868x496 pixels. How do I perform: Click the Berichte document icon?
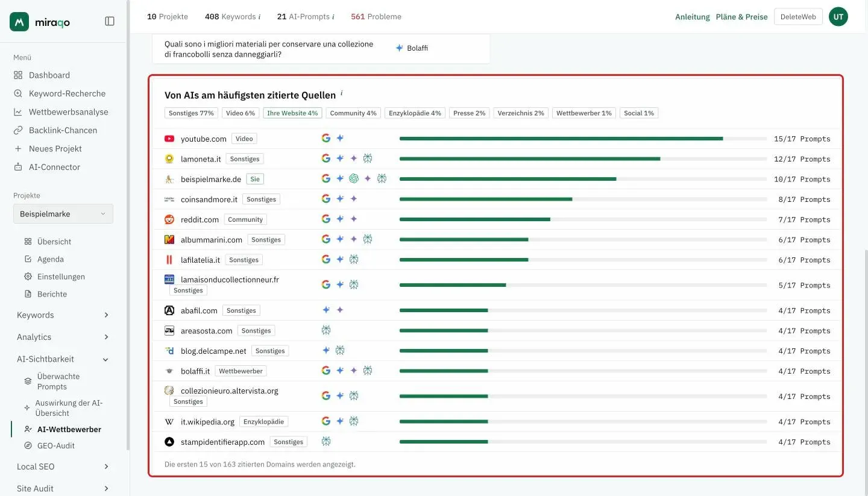coord(28,294)
